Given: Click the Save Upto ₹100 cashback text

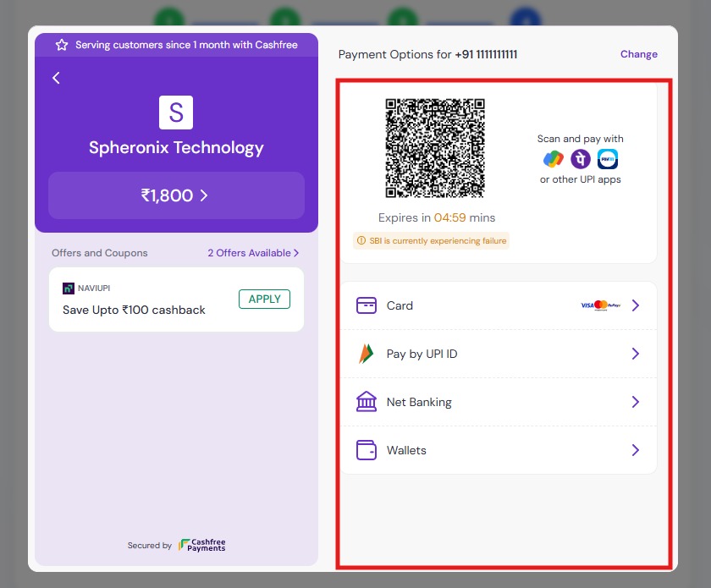Looking at the screenshot, I should pos(134,310).
